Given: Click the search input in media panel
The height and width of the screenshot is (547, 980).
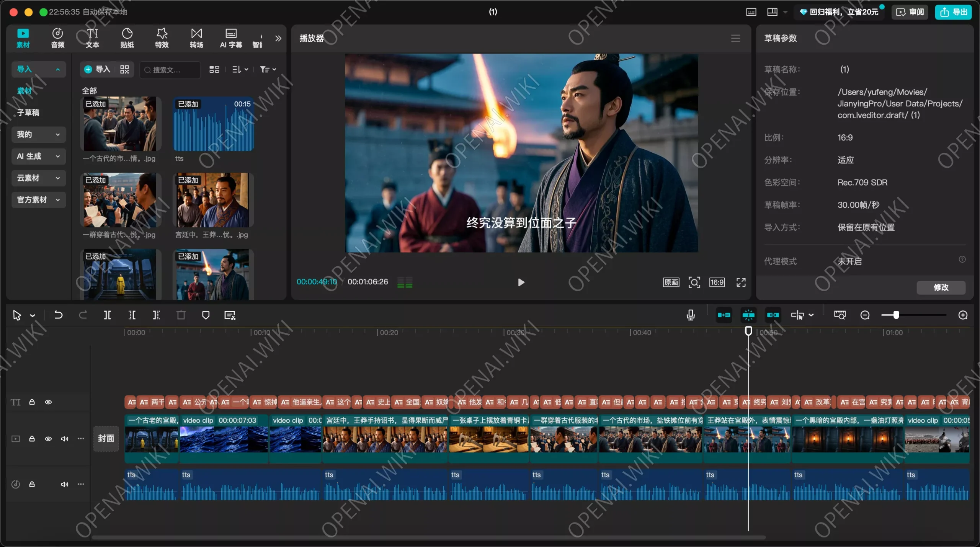Looking at the screenshot, I should (170, 70).
